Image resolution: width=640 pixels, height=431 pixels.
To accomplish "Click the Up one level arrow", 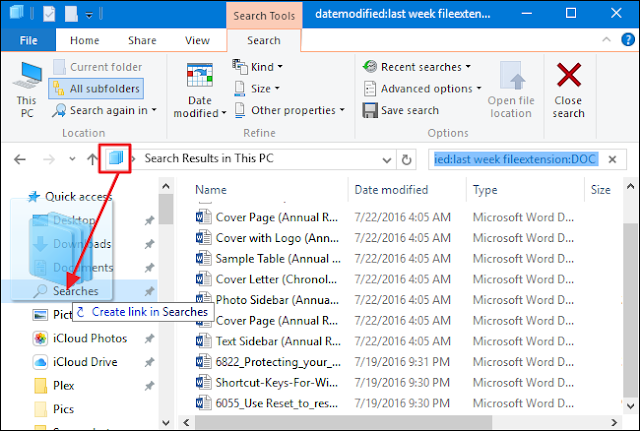I will 93,159.
